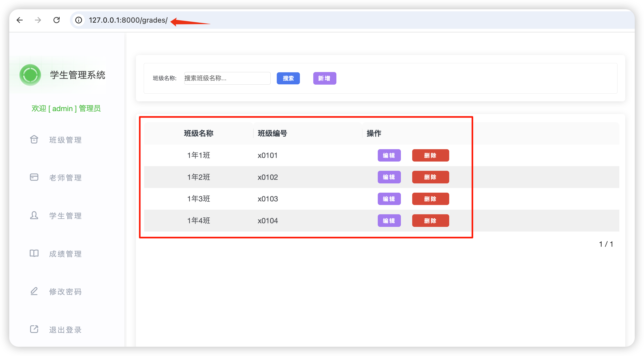Click the 班级管理 sidebar icon

[34, 139]
